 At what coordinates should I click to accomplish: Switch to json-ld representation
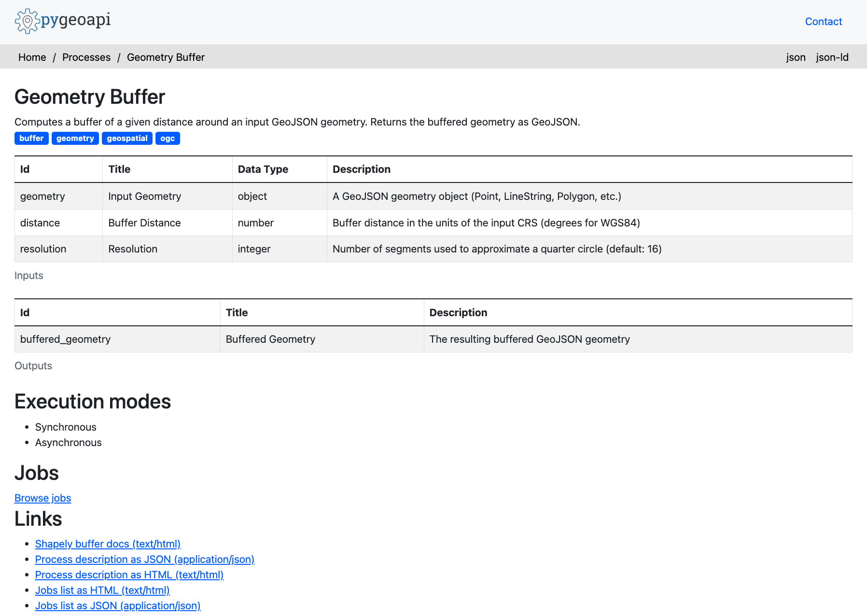tap(832, 57)
